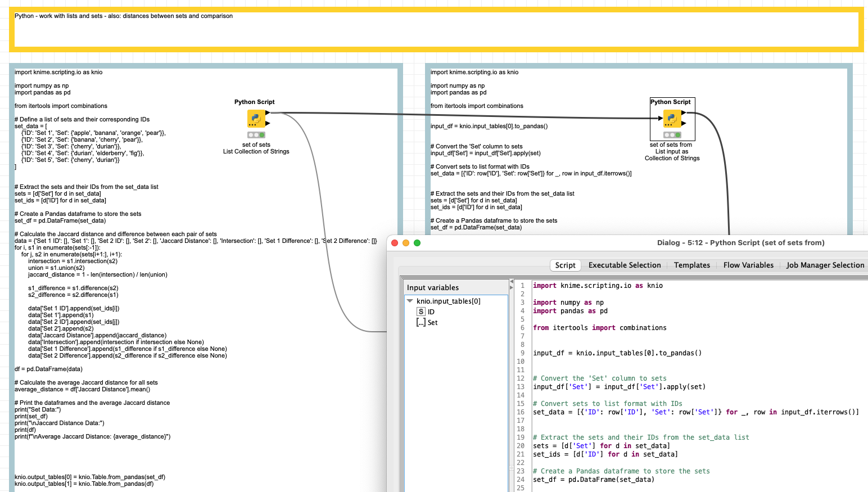Click the green zoom button on the dialog
The width and height of the screenshot is (868, 492).
coord(417,242)
